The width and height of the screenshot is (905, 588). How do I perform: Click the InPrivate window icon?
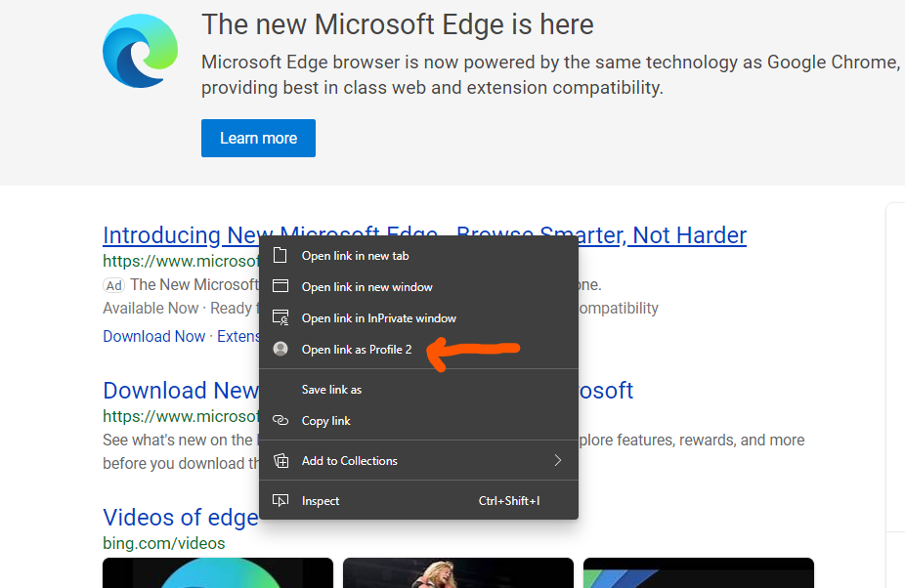point(280,317)
